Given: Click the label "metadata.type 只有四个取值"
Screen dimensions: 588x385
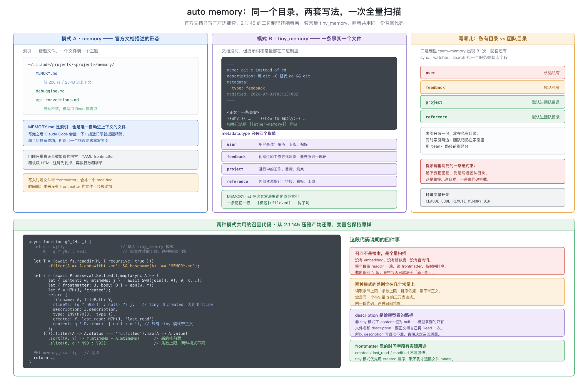Looking at the screenshot, I should tap(249, 133).
